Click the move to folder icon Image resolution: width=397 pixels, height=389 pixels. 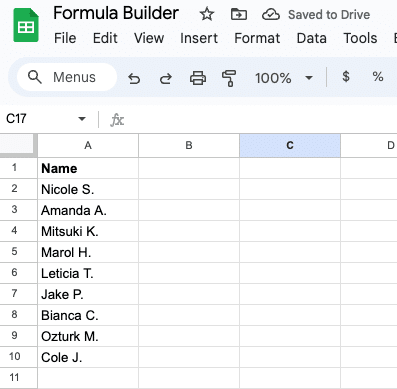click(x=239, y=14)
